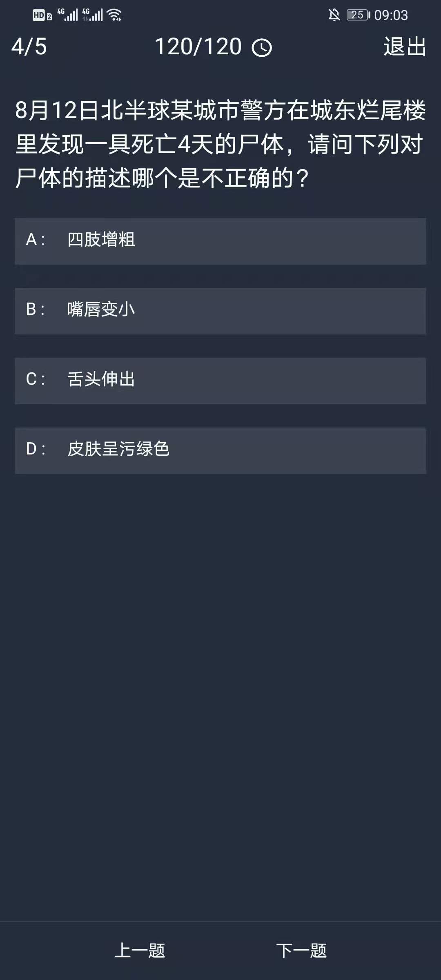Tap the 4/5 question counter
Image resolution: width=441 pixels, height=980 pixels.
coord(29,47)
